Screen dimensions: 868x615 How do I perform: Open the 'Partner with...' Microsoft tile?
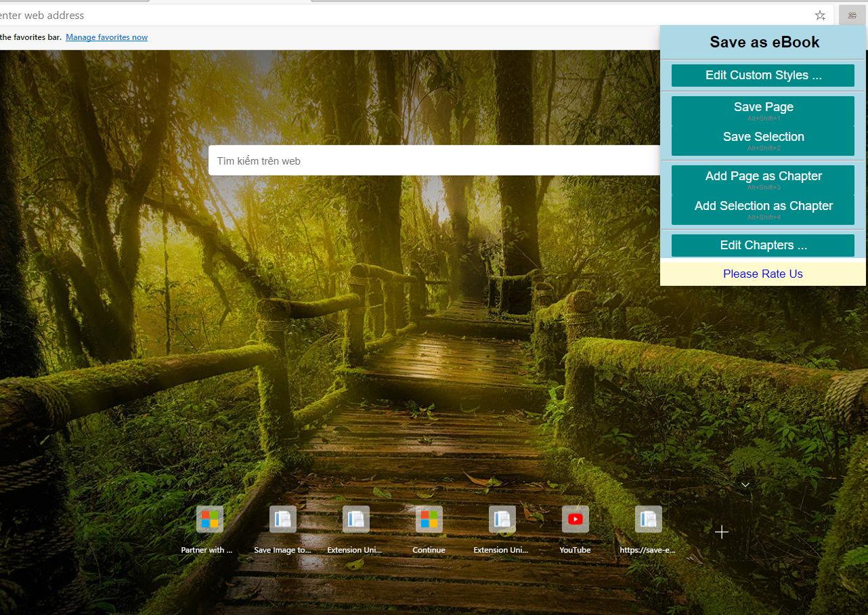click(x=209, y=519)
